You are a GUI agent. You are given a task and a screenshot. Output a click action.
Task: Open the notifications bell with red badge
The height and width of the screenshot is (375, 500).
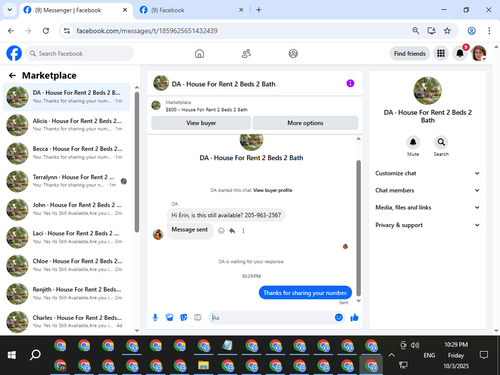click(460, 53)
